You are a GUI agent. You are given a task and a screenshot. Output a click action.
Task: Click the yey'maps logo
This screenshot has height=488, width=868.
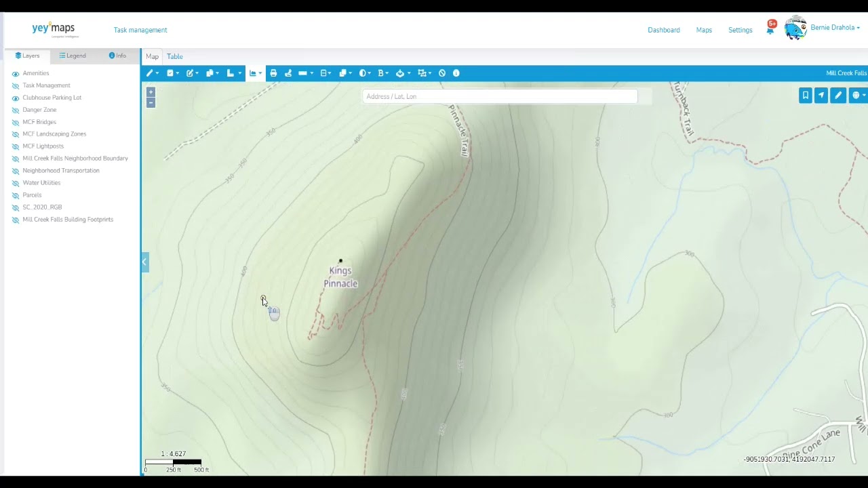(55, 29)
